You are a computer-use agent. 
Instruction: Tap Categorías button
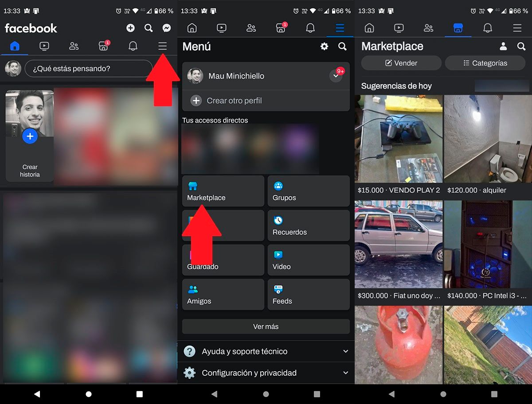click(485, 63)
